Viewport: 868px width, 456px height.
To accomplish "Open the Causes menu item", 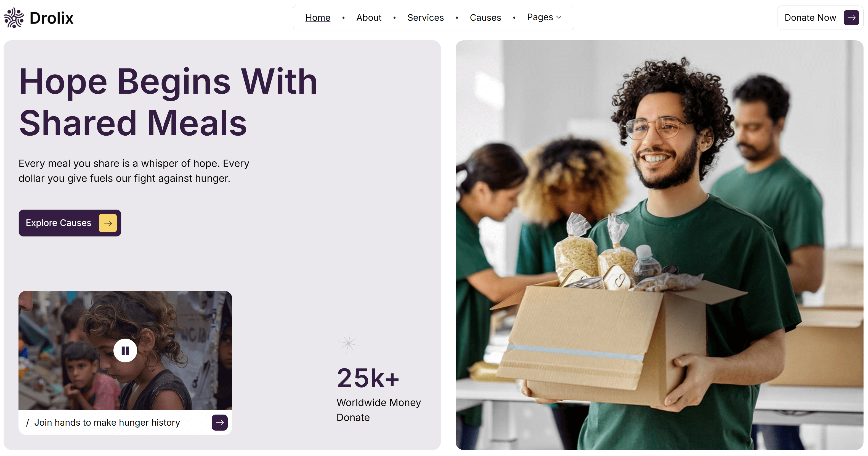I will pyautogui.click(x=485, y=18).
